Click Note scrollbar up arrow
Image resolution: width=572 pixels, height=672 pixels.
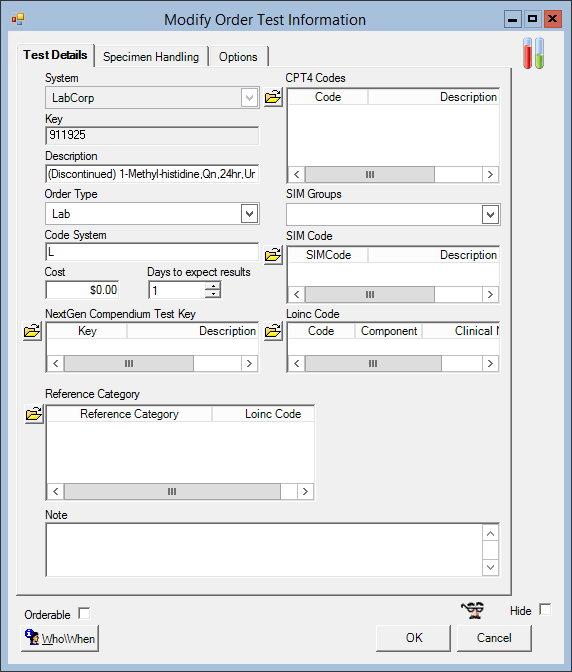tap(491, 534)
